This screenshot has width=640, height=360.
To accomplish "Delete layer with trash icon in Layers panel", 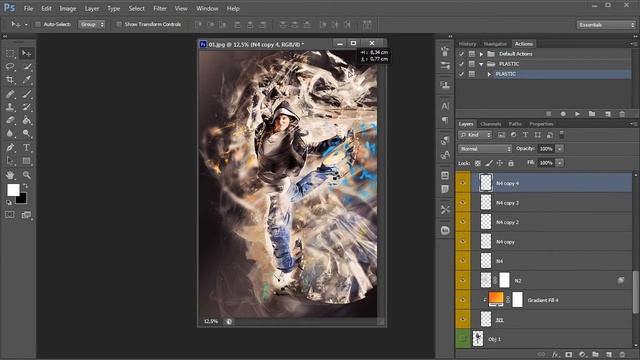I will [622, 355].
